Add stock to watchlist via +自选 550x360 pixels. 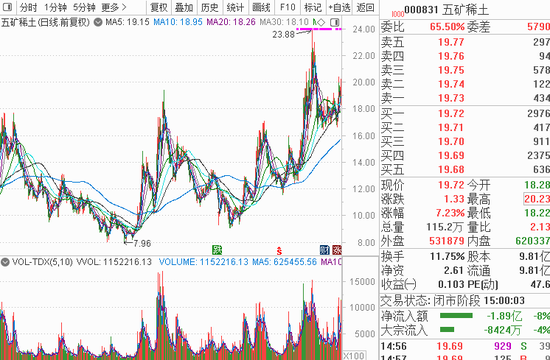pyautogui.click(x=339, y=7)
